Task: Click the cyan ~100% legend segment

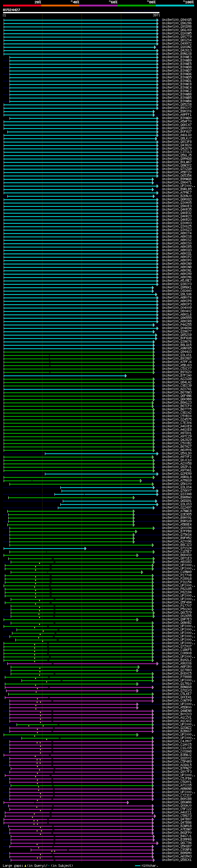Action: pyautogui.click(x=175, y=6)
